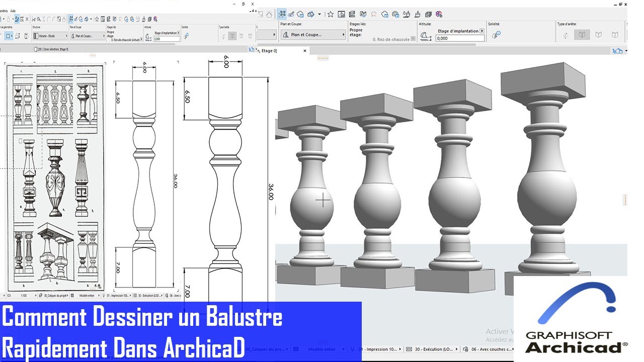644x362 pixels.
Task: Click the Altitude icon in right window info box
Action: pyautogui.click(x=426, y=36)
